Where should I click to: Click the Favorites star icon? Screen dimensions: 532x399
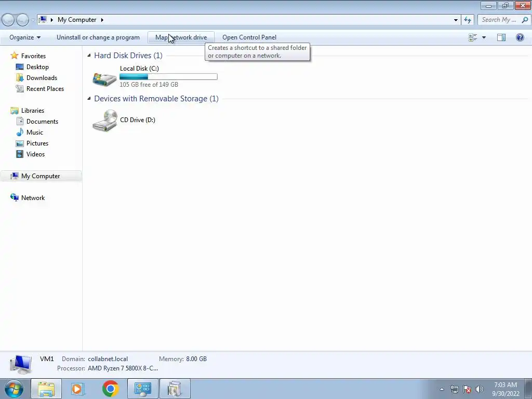tap(14, 56)
